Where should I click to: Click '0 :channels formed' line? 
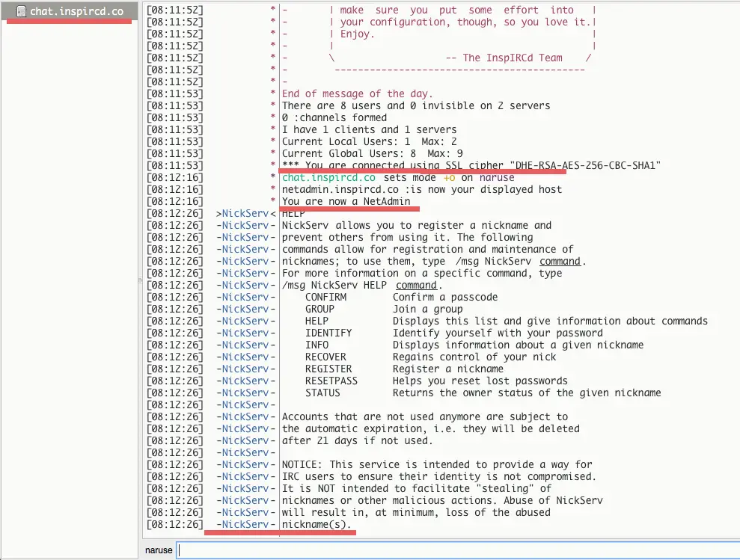point(334,118)
